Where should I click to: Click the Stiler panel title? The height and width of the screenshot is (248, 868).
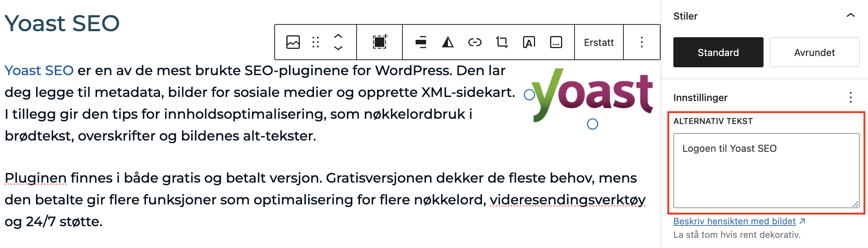click(x=685, y=16)
